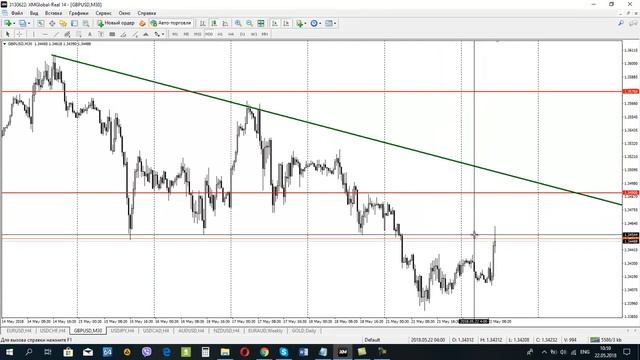Expand the new chart dropdown arrow

tap(14, 24)
